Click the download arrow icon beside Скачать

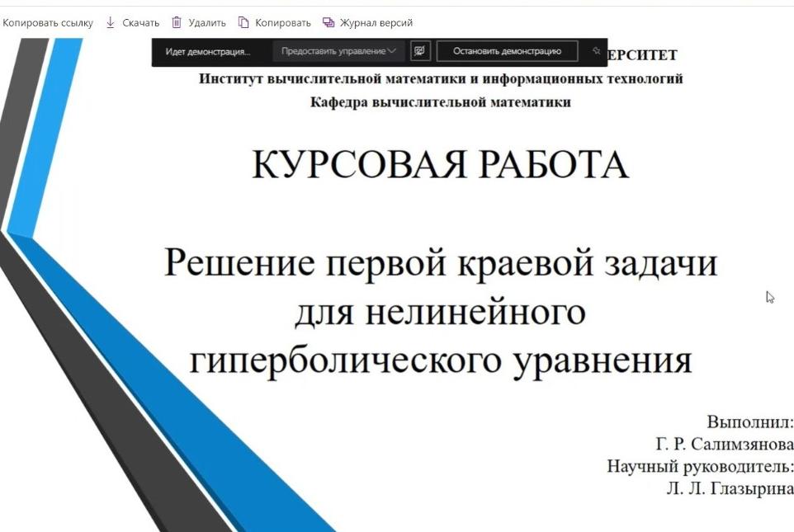pos(111,23)
